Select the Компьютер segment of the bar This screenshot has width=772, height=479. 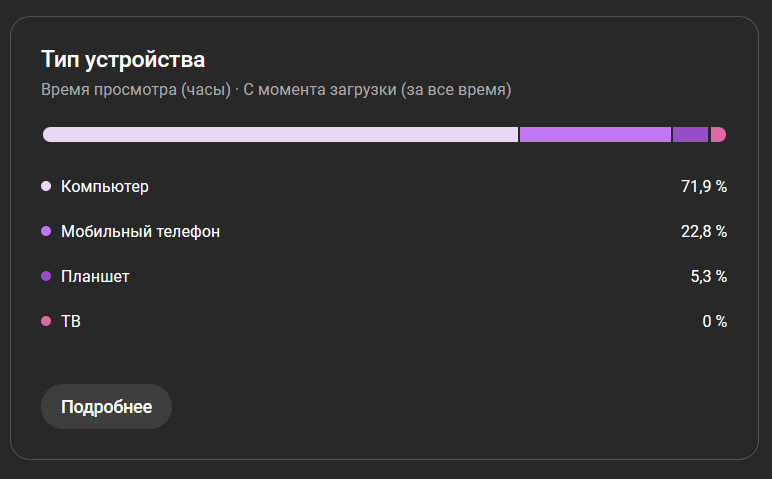280,135
